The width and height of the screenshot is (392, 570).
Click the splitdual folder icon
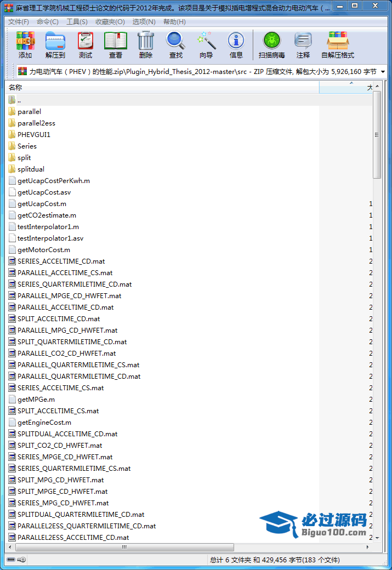point(12,169)
